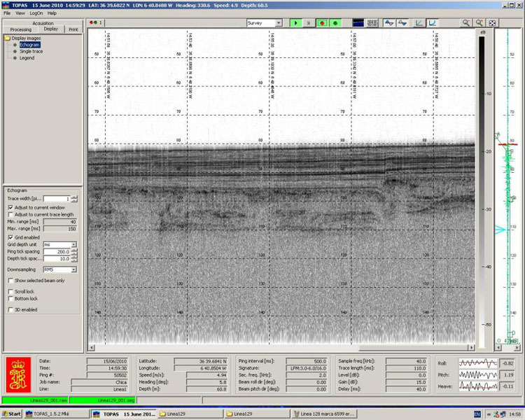The width and height of the screenshot is (525, 420).
Task: Click the first waveform filter icon
Action: pos(389,23)
